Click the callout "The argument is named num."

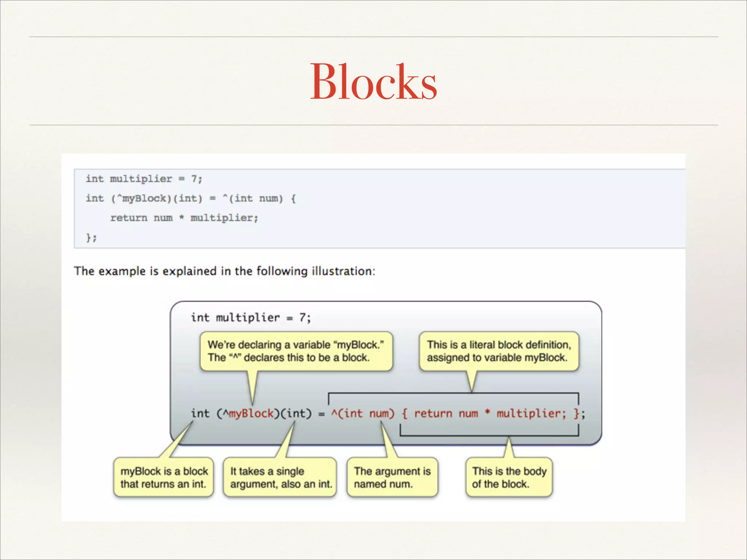click(x=392, y=477)
